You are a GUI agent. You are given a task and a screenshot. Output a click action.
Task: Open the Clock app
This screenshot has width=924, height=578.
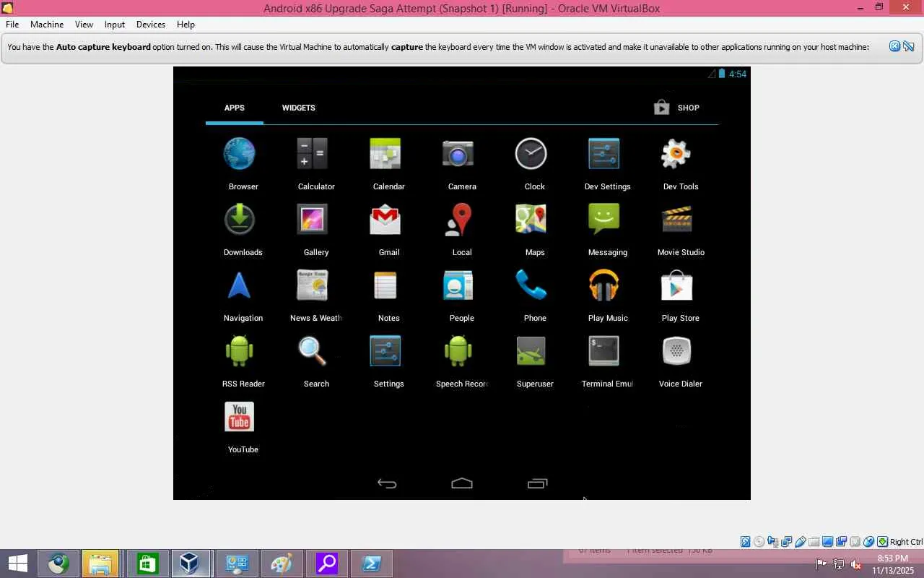point(531,155)
